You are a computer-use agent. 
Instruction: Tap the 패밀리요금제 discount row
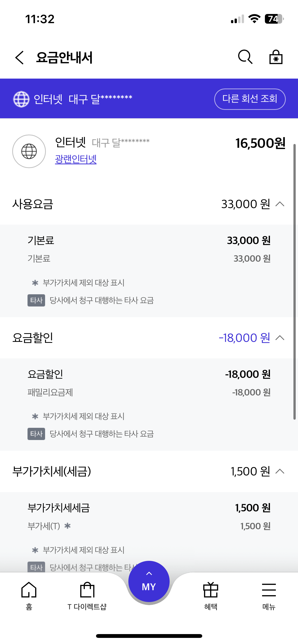click(x=149, y=392)
